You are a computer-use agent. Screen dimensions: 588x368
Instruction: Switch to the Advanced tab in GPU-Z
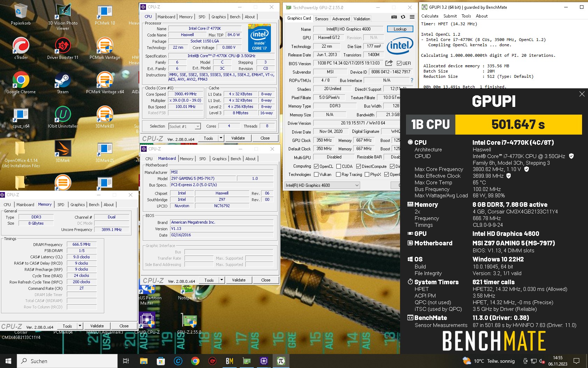coord(341,19)
